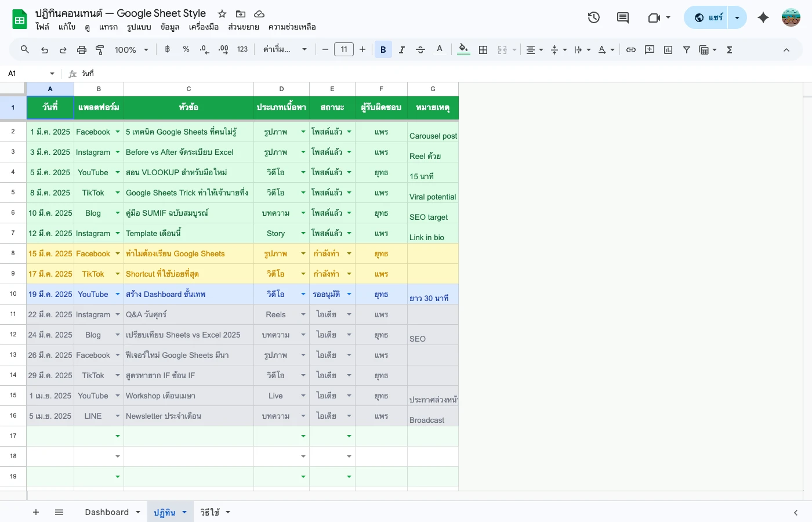
Task: Add a new sheet with the plus button
Action: (x=36, y=512)
